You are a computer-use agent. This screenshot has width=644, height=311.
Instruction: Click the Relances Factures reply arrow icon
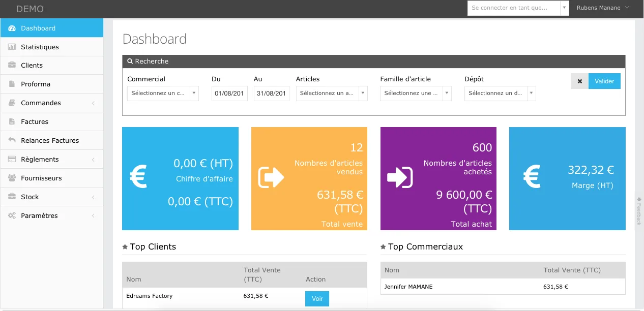pos(12,140)
